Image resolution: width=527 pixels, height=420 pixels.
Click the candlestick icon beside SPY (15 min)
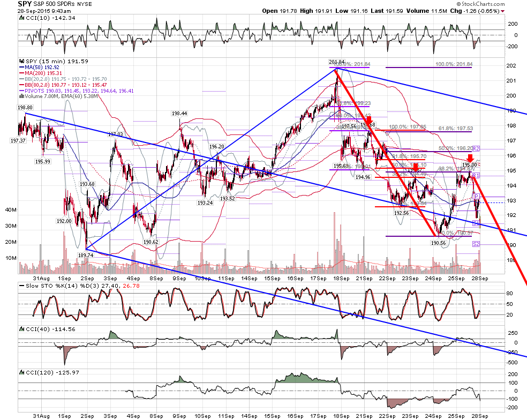[22, 62]
